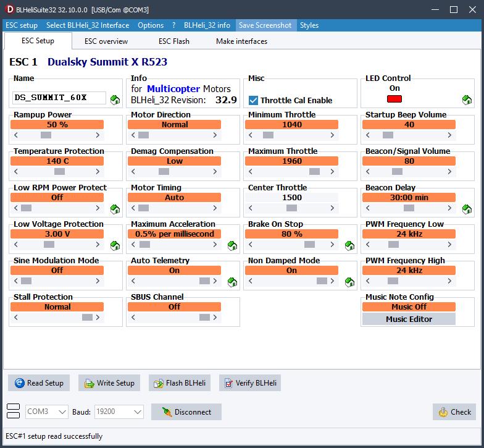The image size is (484, 448).
Task: Reset LED Control to default icon
Action: click(x=467, y=99)
